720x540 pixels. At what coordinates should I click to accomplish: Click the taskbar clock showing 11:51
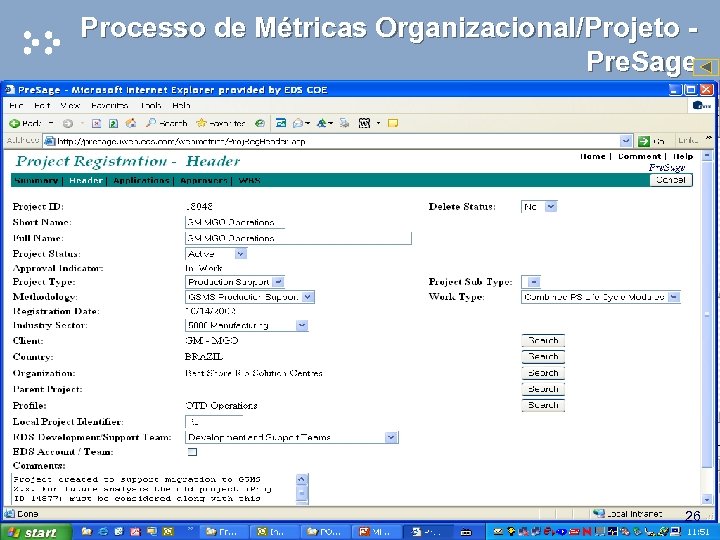click(x=697, y=532)
